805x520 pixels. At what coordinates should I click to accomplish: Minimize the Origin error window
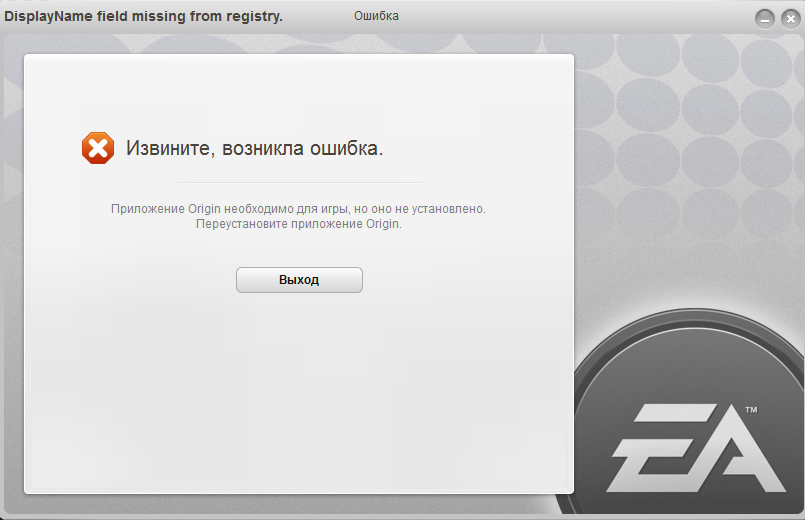(764, 20)
